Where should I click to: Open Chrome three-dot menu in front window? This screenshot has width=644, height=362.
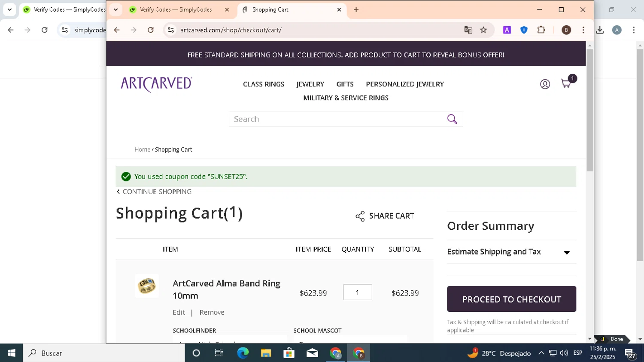[583, 30]
